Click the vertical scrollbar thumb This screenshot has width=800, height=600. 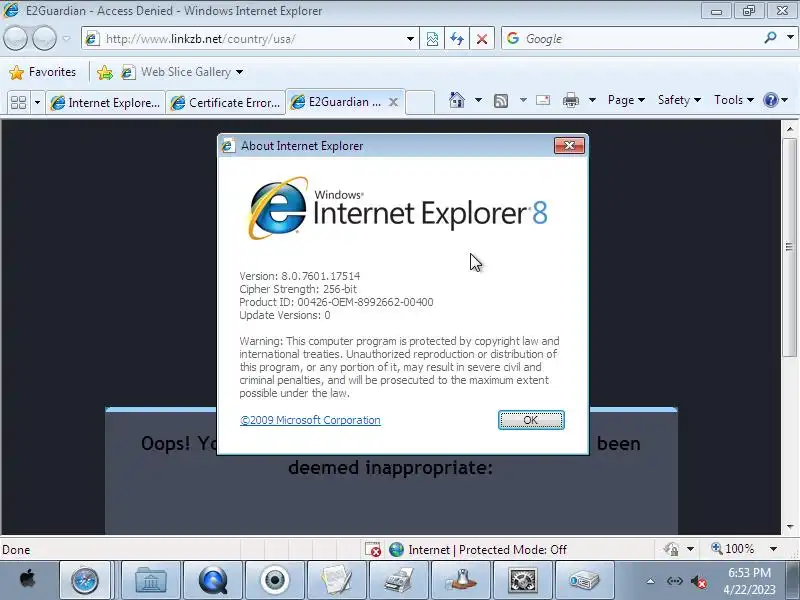click(789, 247)
